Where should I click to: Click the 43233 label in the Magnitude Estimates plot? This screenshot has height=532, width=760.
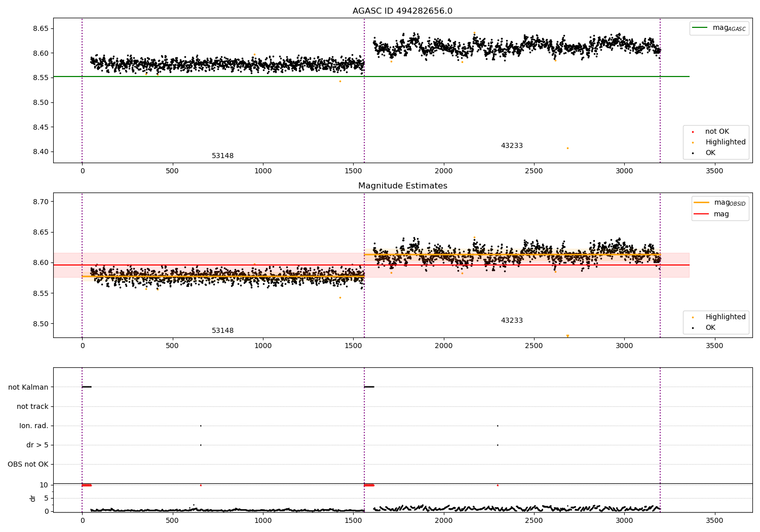pos(512,321)
